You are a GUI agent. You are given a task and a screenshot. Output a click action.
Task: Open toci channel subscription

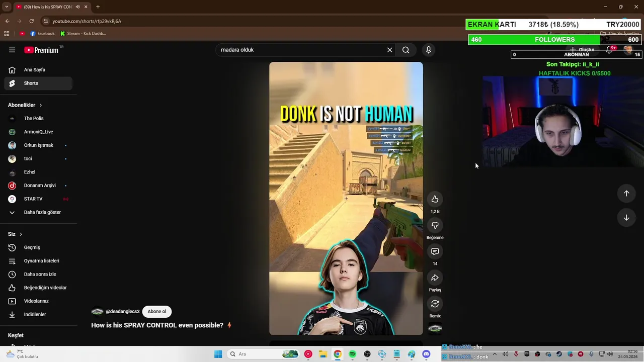(38, 158)
